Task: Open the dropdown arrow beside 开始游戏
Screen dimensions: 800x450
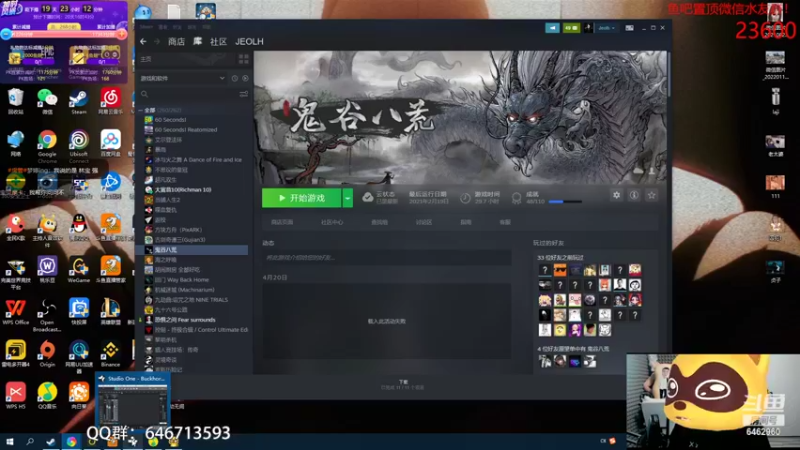Action: click(x=347, y=198)
